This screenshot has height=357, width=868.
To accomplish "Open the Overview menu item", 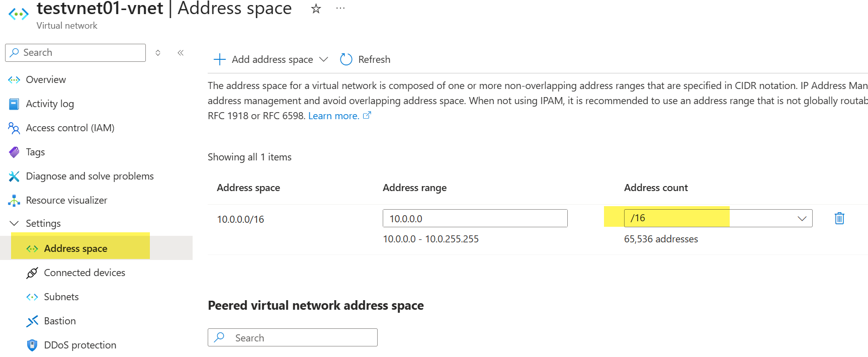I will click(46, 79).
